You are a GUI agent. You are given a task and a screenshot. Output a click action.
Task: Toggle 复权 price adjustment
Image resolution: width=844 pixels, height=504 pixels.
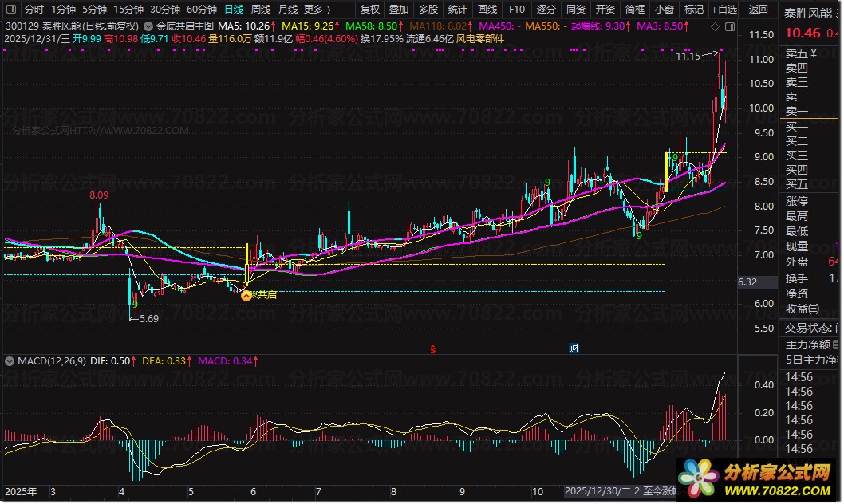point(370,10)
